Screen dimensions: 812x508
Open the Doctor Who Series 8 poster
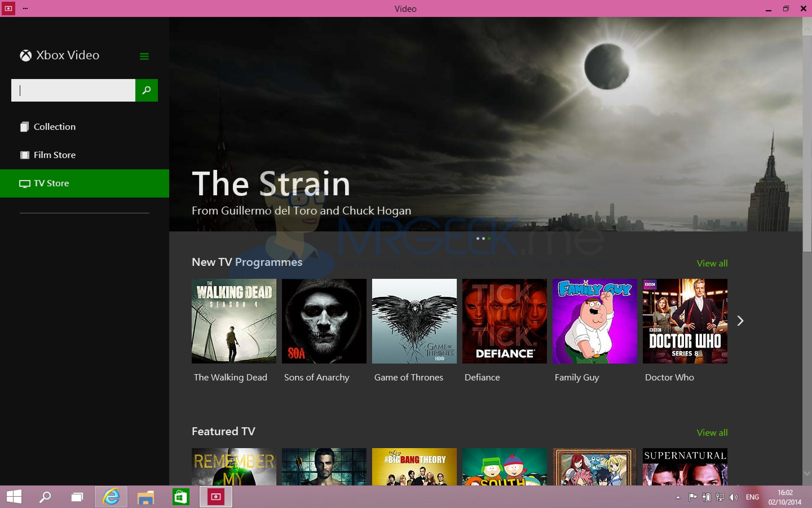685,321
